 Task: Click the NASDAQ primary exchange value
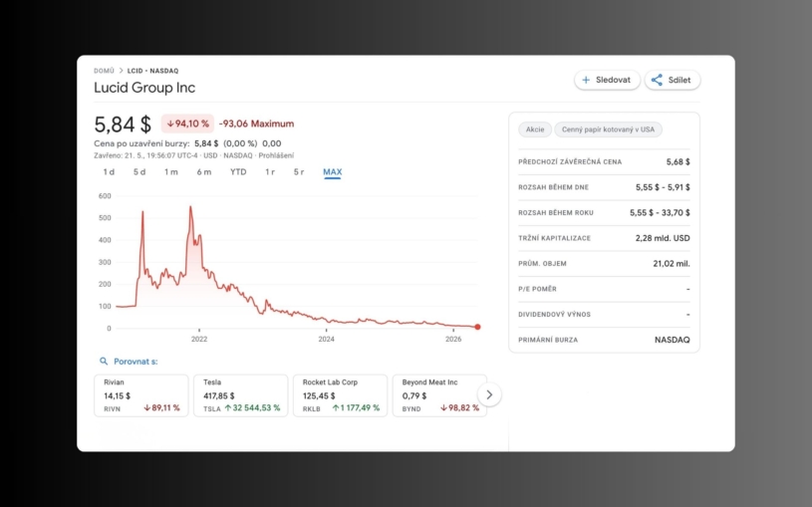673,340
